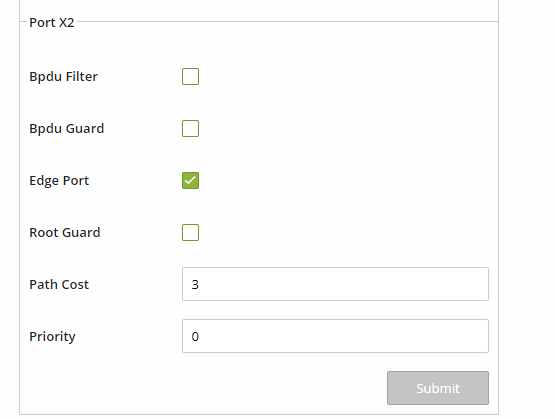
Task: Click the Root Guard label text
Action: (65, 233)
